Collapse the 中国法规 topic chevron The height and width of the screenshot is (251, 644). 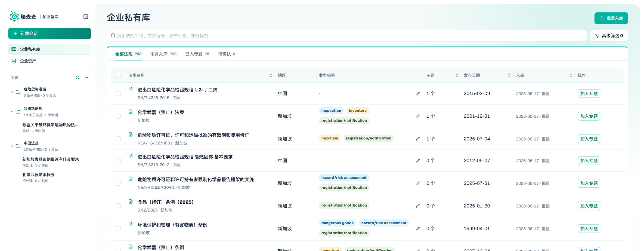(x=12, y=146)
